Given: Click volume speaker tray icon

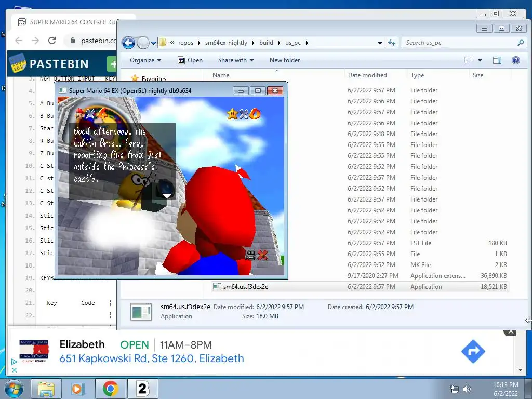Looking at the screenshot, I should tap(467, 389).
